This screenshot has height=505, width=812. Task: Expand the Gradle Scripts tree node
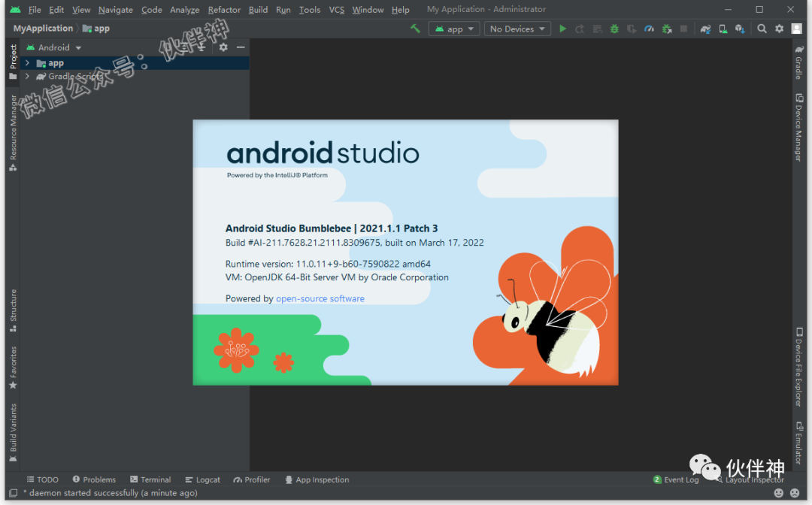[28, 76]
